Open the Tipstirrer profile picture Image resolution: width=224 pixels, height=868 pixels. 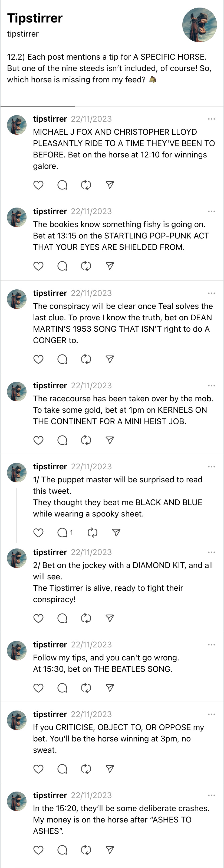[x=199, y=25]
